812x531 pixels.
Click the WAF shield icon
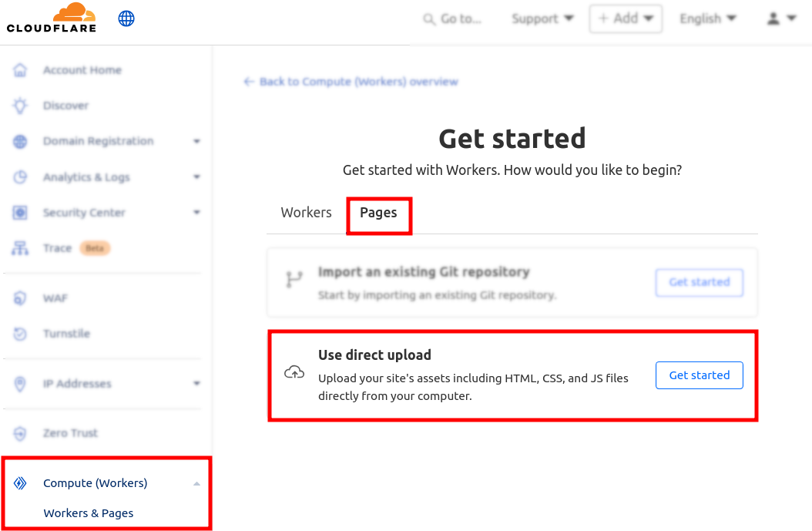pyautogui.click(x=20, y=298)
